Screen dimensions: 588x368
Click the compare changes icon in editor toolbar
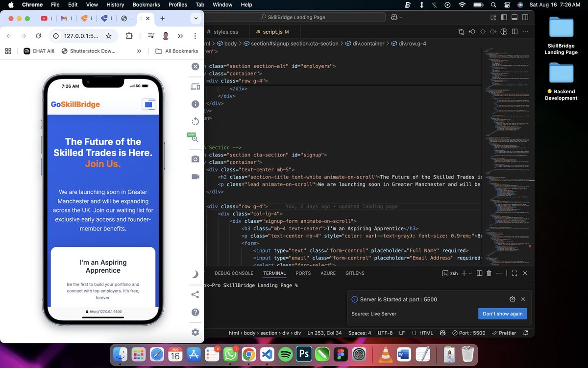(x=461, y=32)
